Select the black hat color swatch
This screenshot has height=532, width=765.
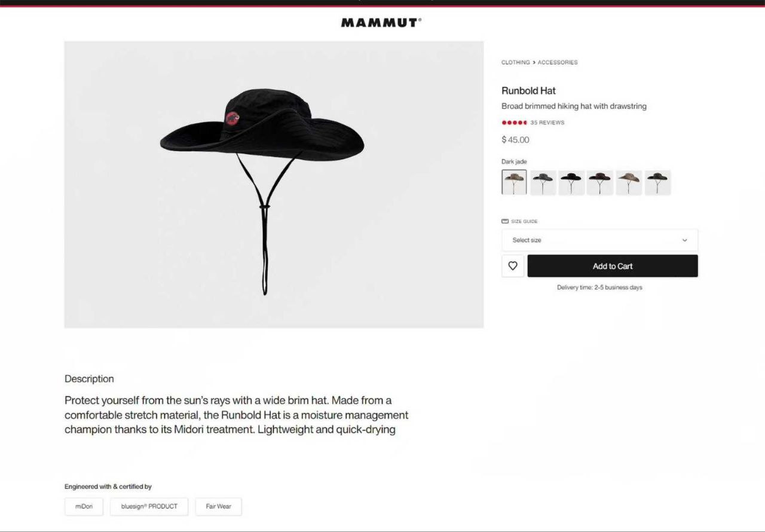point(571,182)
